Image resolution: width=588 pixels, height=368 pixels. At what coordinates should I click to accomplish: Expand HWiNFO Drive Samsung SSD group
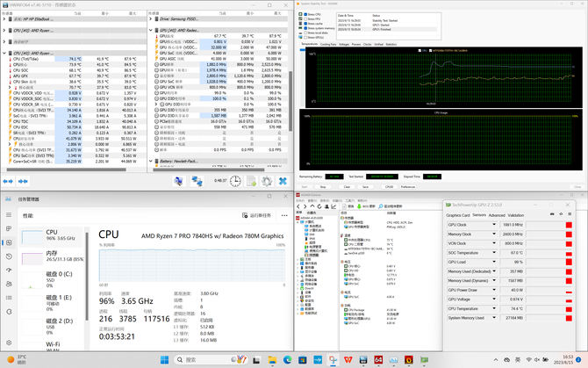tap(151, 18)
